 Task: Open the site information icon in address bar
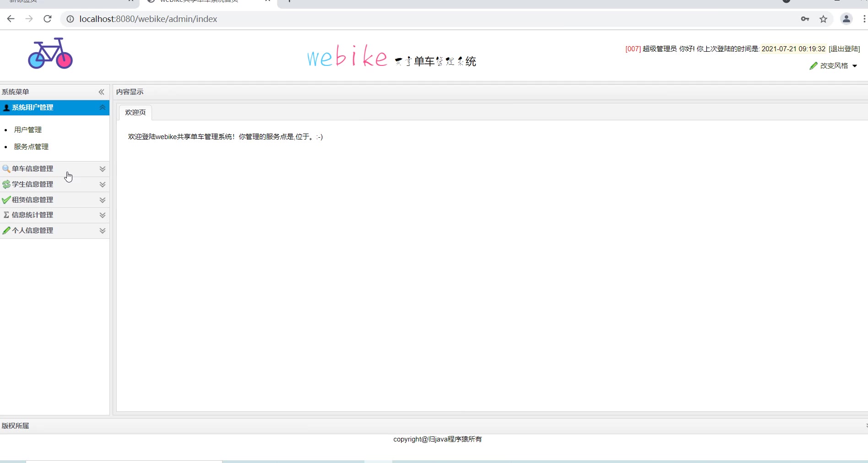click(x=70, y=19)
